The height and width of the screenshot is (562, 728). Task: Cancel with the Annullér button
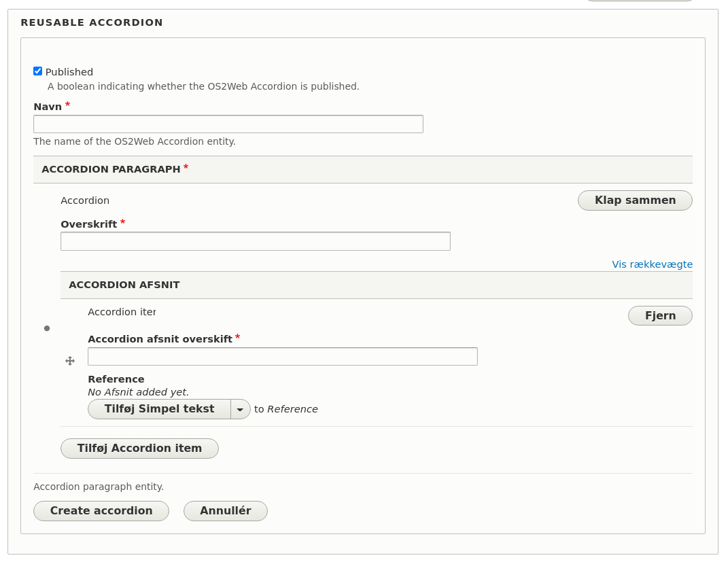[x=226, y=511]
